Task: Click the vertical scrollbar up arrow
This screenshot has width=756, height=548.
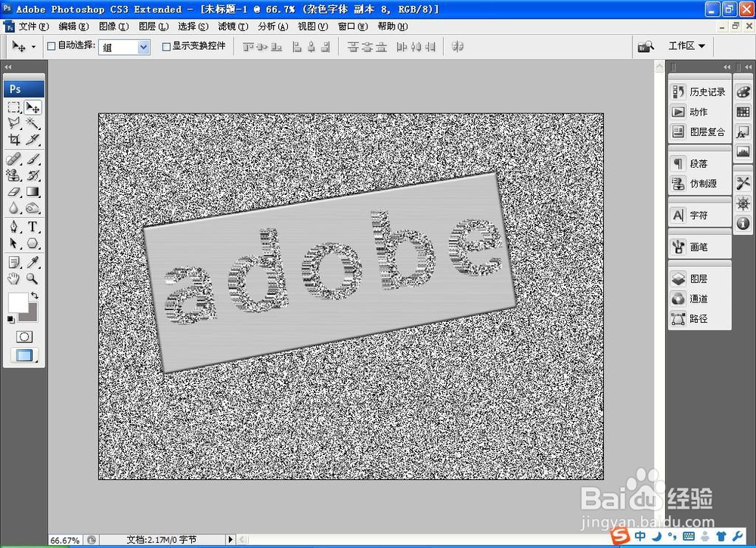Action: 659,67
